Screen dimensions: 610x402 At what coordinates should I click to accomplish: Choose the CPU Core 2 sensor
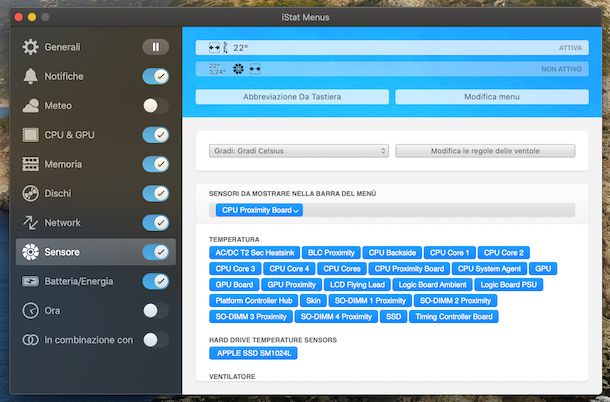click(x=503, y=253)
